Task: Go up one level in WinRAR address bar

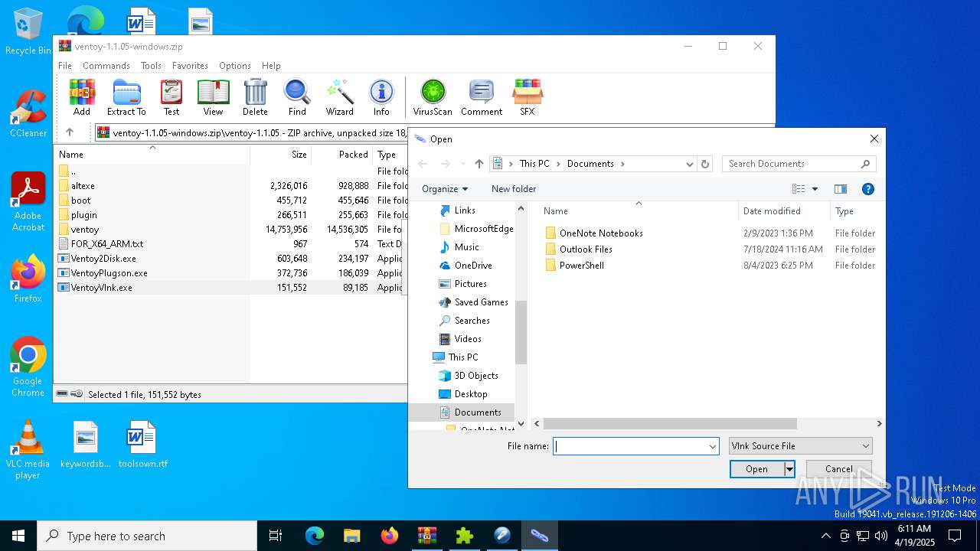Action: [70, 132]
